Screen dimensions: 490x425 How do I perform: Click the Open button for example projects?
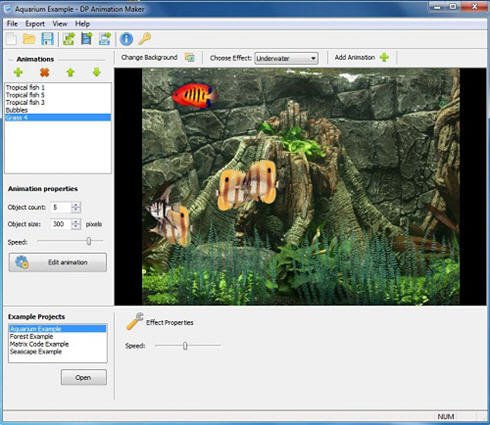(84, 377)
